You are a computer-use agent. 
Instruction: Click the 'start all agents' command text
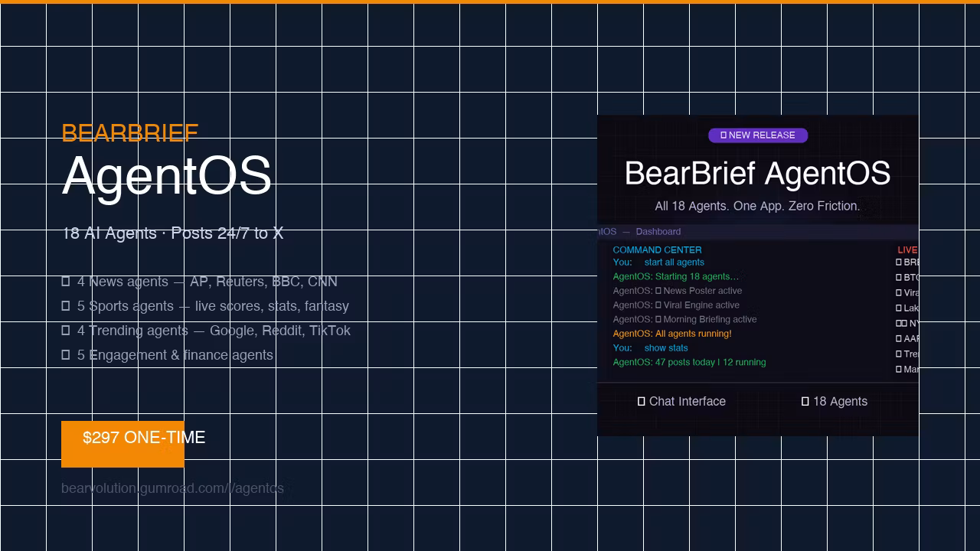pyautogui.click(x=675, y=262)
